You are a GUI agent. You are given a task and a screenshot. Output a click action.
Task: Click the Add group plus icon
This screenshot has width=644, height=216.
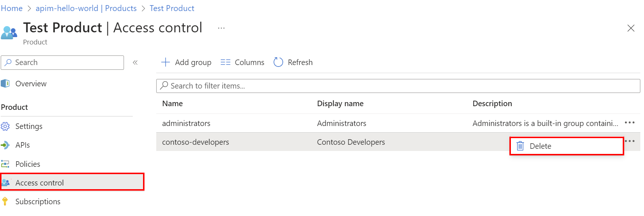coord(166,62)
